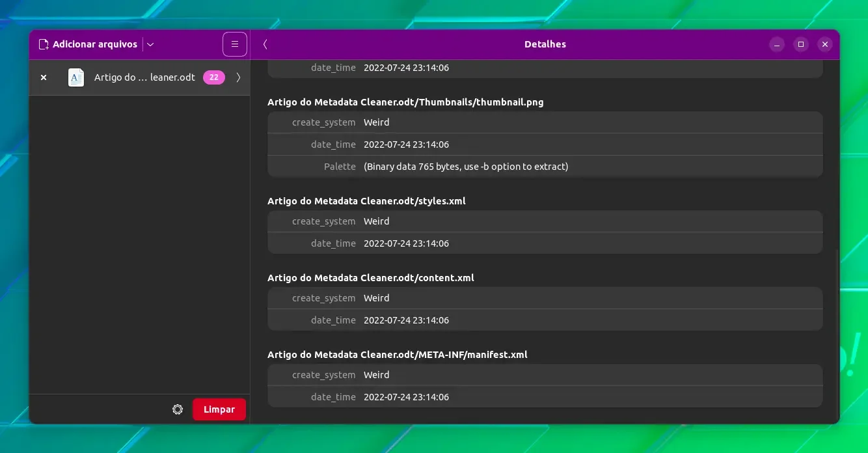The height and width of the screenshot is (453, 868).
Task: Remove the Artigo do ... leaner.odt file
Action: click(x=44, y=77)
